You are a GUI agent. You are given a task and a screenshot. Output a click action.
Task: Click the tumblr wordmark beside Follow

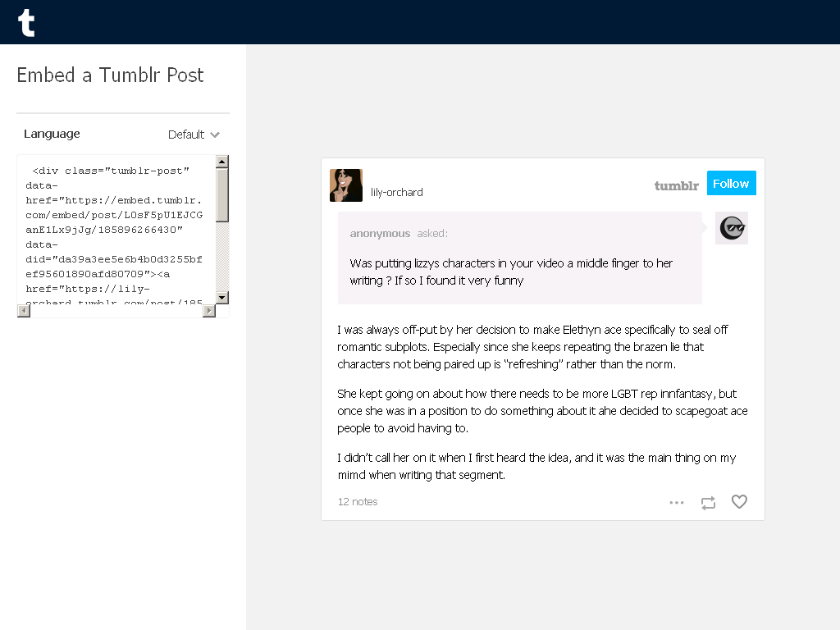pos(676,186)
